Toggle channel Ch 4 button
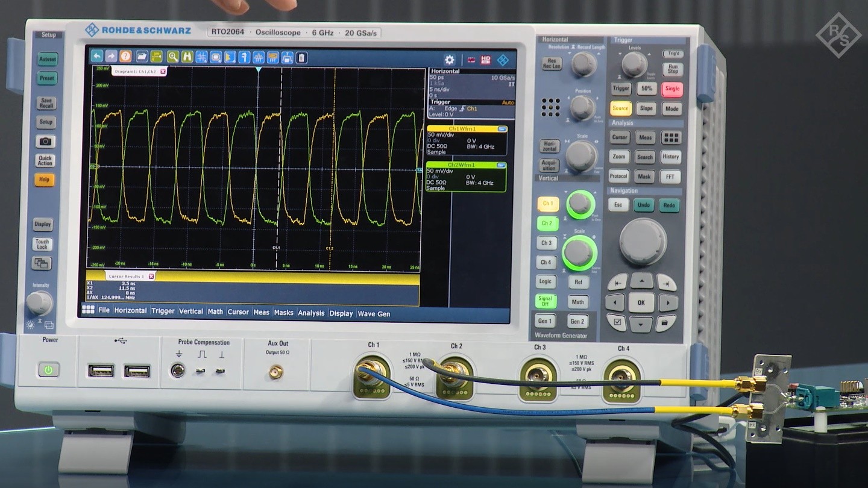Image resolution: width=868 pixels, height=488 pixels. [x=546, y=262]
